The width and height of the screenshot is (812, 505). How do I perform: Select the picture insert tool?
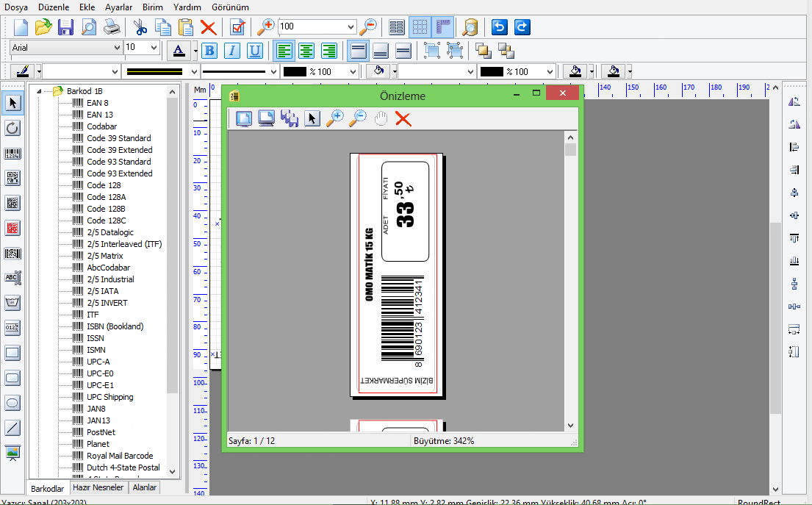click(x=12, y=453)
